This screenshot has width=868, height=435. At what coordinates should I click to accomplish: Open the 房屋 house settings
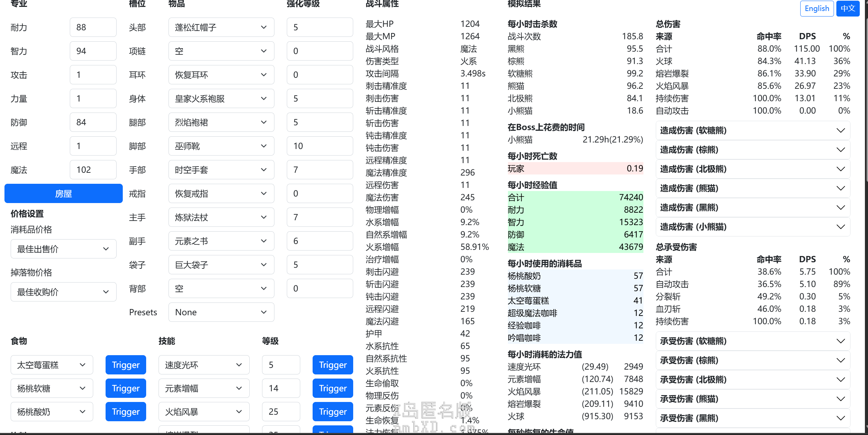63,193
